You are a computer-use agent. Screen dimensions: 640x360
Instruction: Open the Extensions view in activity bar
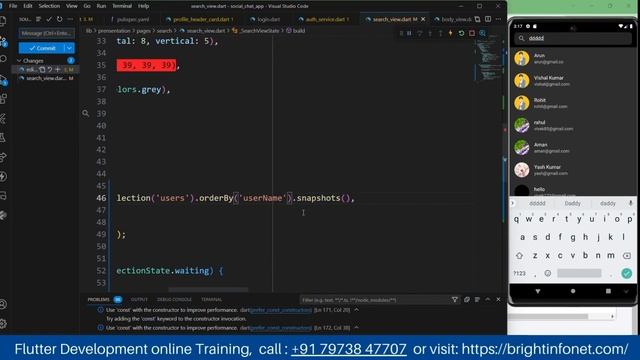(x=3, y=98)
